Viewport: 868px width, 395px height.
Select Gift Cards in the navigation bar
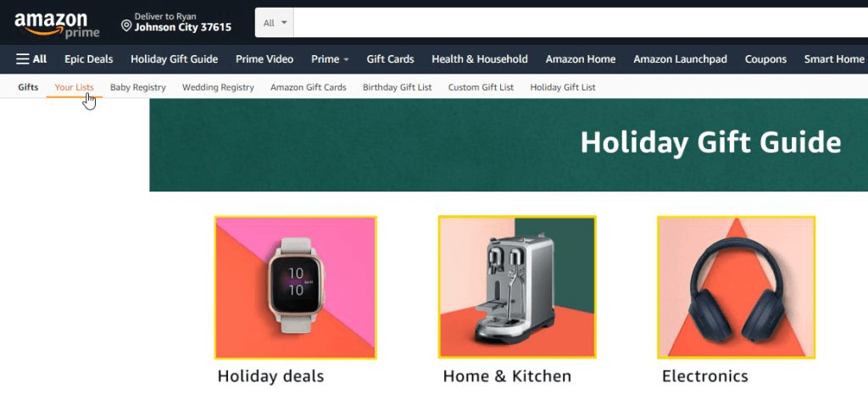click(390, 59)
